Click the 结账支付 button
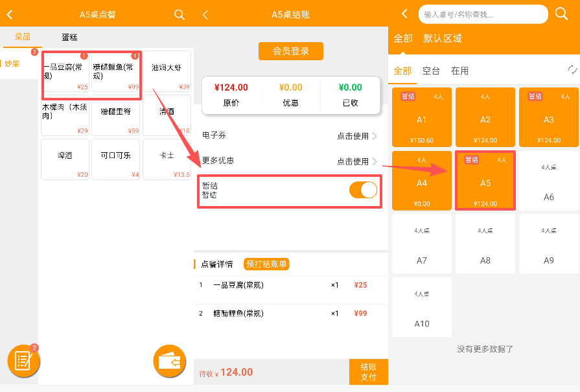The width and height of the screenshot is (580, 392). [x=368, y=372]
